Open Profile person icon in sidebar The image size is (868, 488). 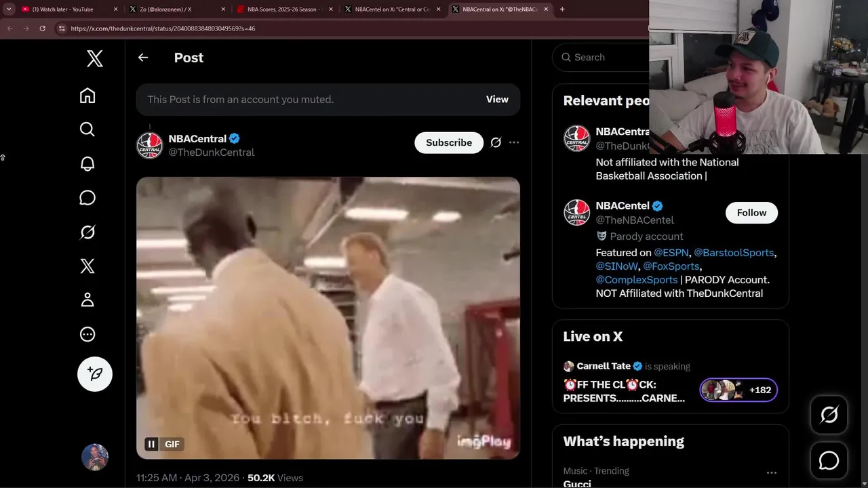point(87,300)
